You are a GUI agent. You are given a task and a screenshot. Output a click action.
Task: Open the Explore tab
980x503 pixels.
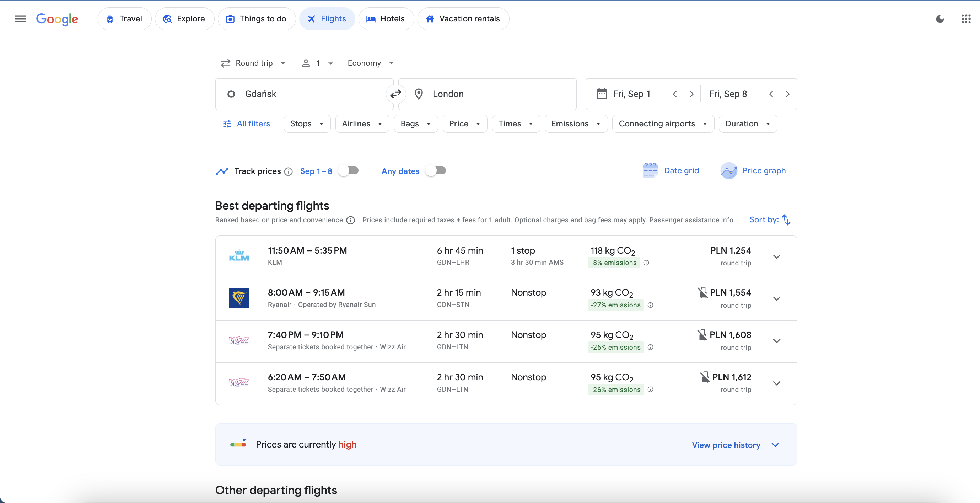pos(184,18)
